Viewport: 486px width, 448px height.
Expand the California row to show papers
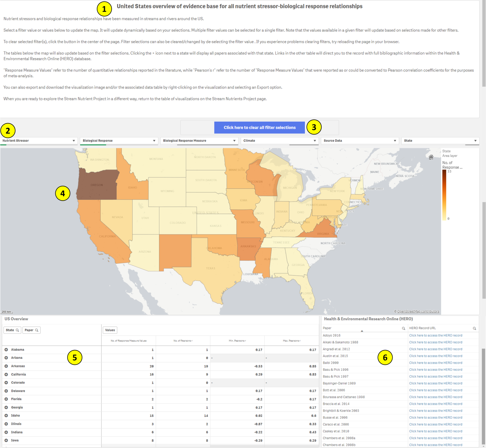point(6,374)
